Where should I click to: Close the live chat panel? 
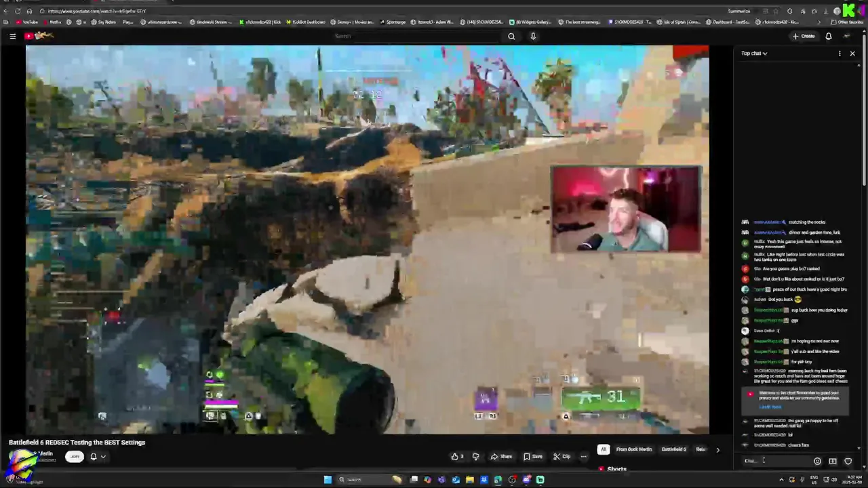852,54
